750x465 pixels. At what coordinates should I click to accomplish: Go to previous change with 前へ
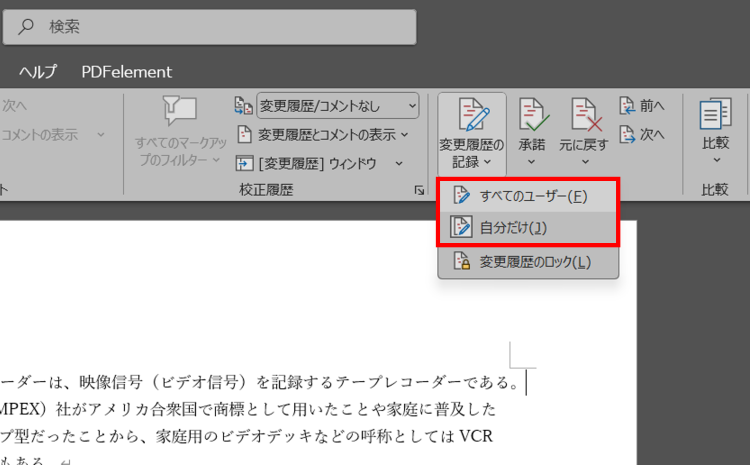[x=641, y=106]
